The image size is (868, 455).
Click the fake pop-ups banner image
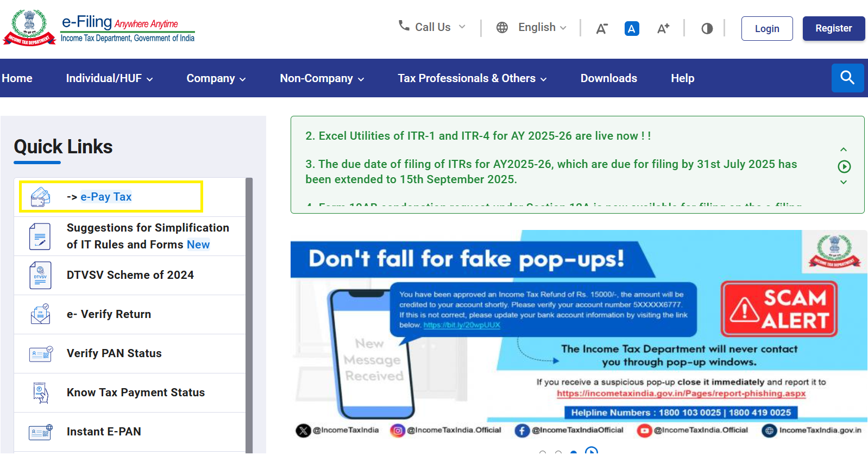pyautogui.click(x=579, y=335)
